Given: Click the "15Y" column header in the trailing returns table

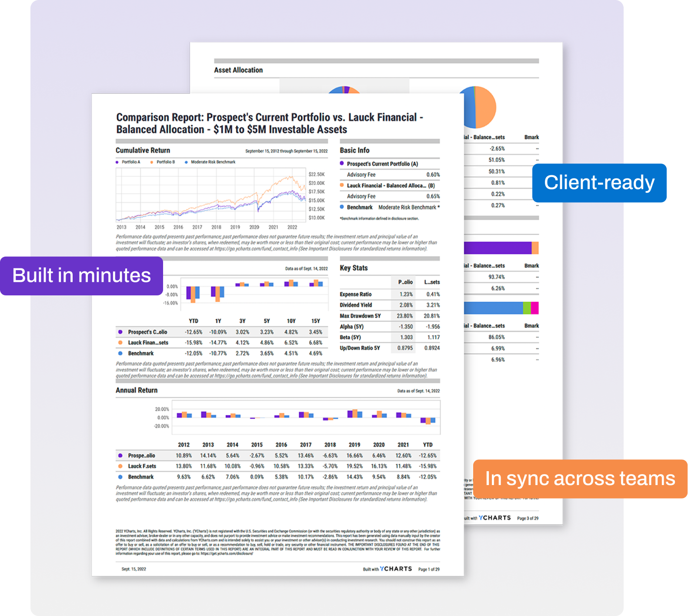Looking at the screenshot, I should (x=316, y=321).
